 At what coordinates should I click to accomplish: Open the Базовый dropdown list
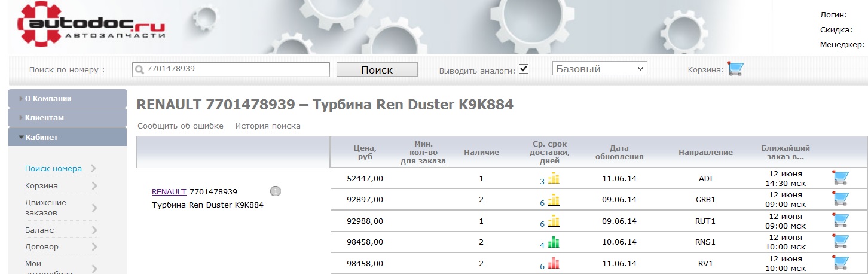click(600, 69)
